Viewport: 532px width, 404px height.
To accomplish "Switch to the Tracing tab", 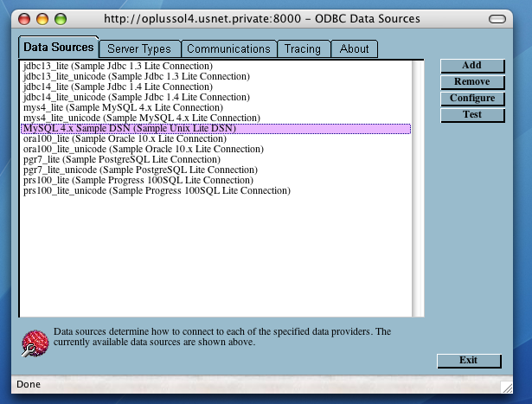I will [x=303, y=49].
